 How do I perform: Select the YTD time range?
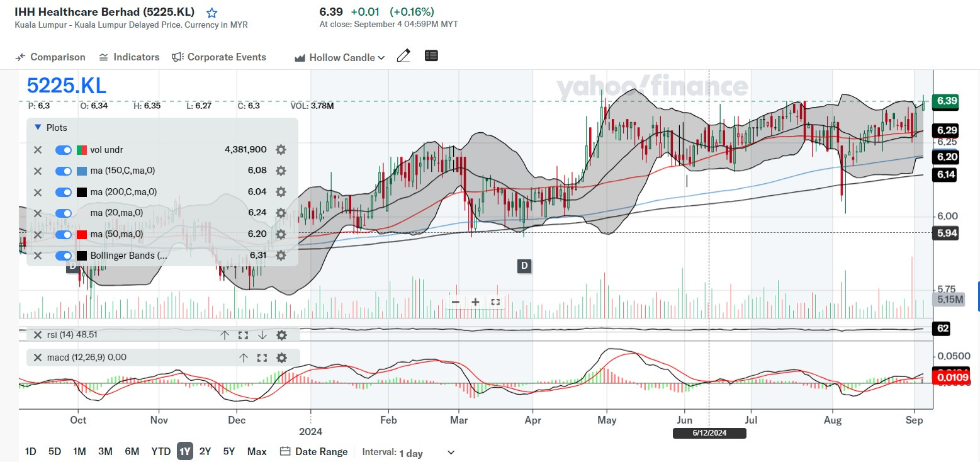point(161,452)
